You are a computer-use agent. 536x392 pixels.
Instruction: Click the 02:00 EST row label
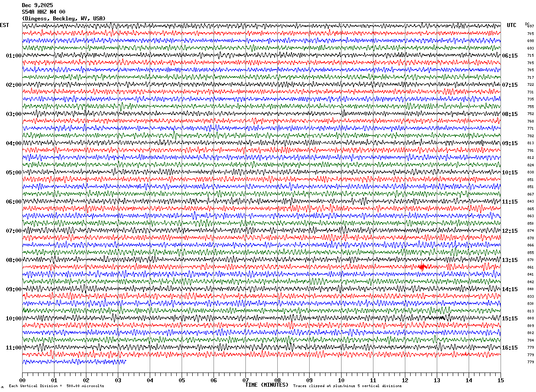[13, 85]
